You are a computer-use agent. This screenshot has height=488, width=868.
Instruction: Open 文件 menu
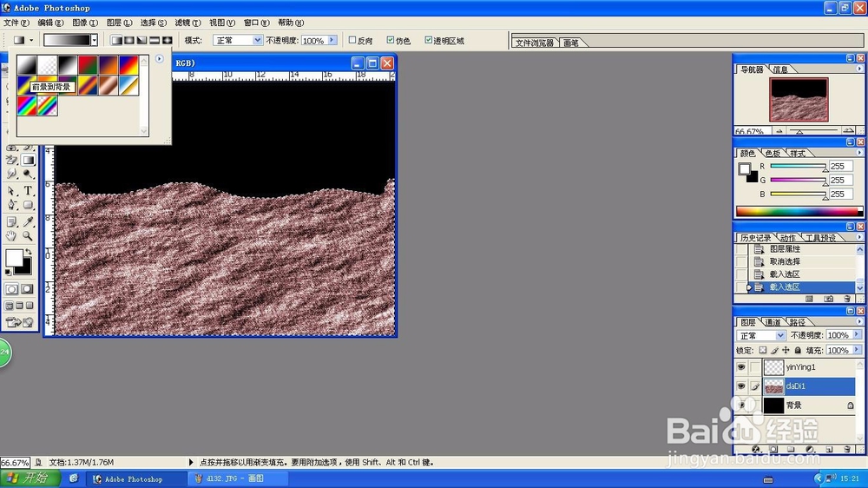(16, 23)
